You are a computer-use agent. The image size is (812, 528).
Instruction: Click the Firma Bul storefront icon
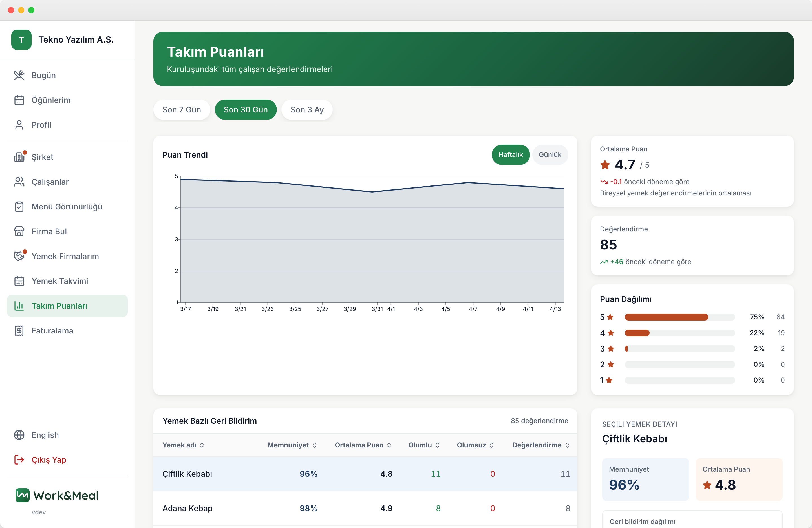click(x=19, y=232)
